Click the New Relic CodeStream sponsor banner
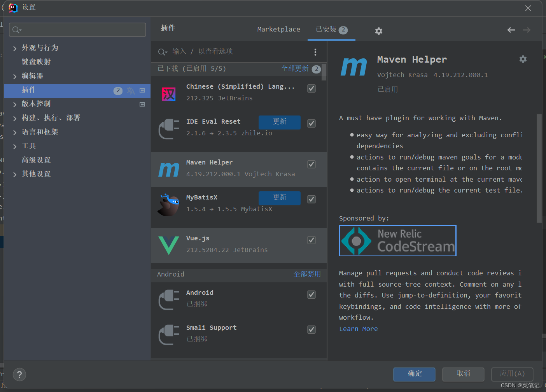Screen dimensions: 546x392 pos(397,241)
